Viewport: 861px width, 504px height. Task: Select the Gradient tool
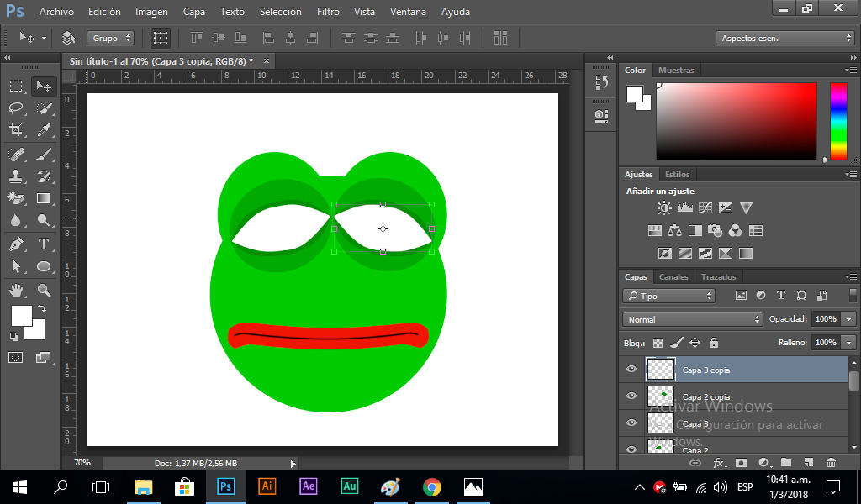point(44,198)
